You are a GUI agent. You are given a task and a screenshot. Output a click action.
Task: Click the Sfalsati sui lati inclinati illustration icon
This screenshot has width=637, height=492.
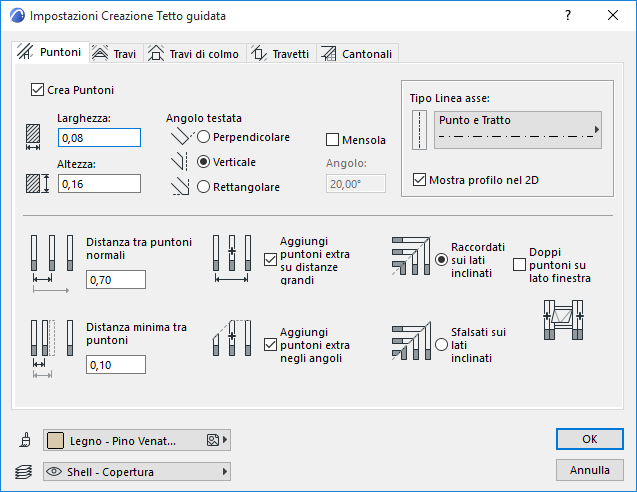pyautogui.click(x=409, y=342)
